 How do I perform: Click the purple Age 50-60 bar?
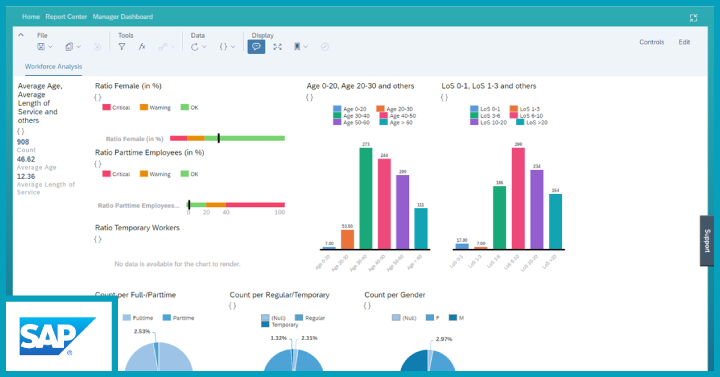coord(402,212)
